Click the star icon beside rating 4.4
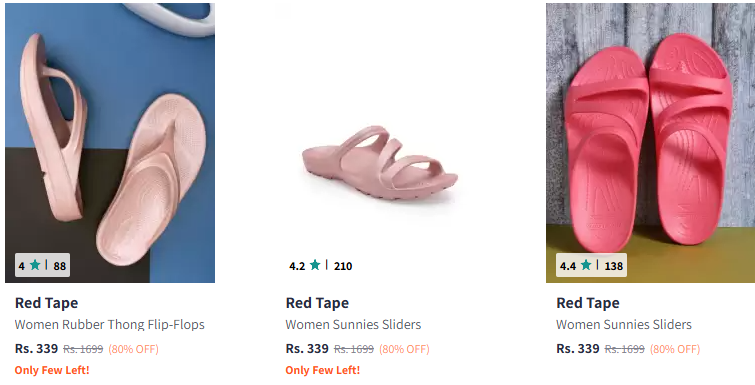Viewport: 755px width, 385px height. pyautogui.click(x=586, y=265)
